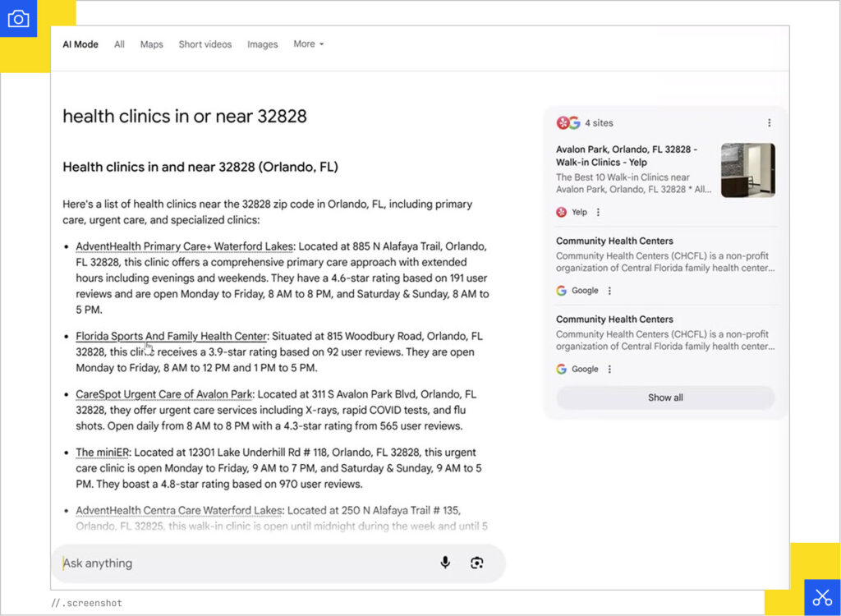Click CareSpot Urgent Care of Avalon Park link

(164, 394)
